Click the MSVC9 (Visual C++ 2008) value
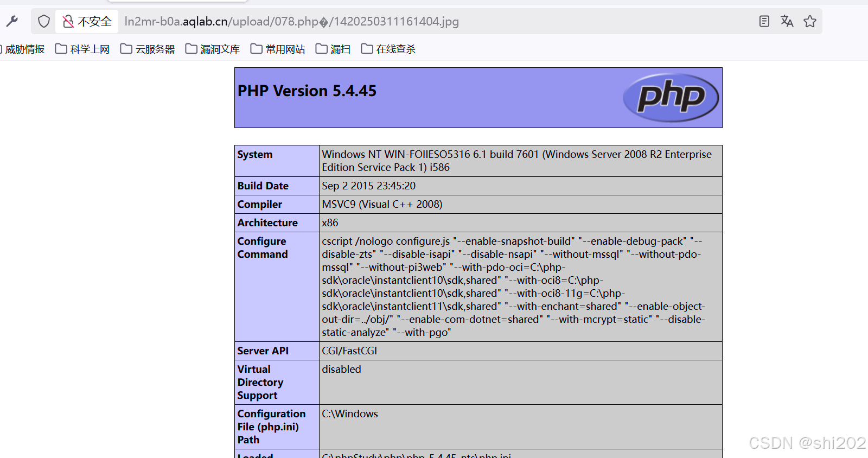Image resolution: width=868 pixels, height=458 pixels. [382, 204]
